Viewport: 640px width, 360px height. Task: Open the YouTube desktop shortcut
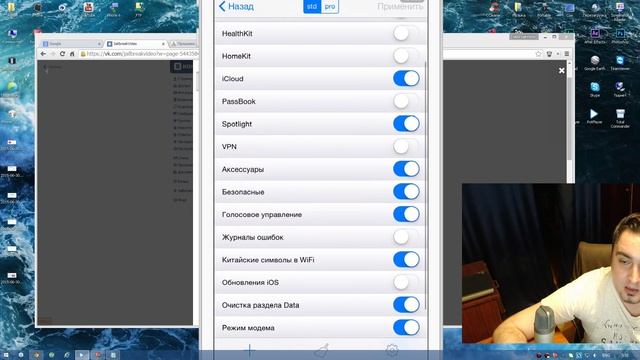click(88, 9)
